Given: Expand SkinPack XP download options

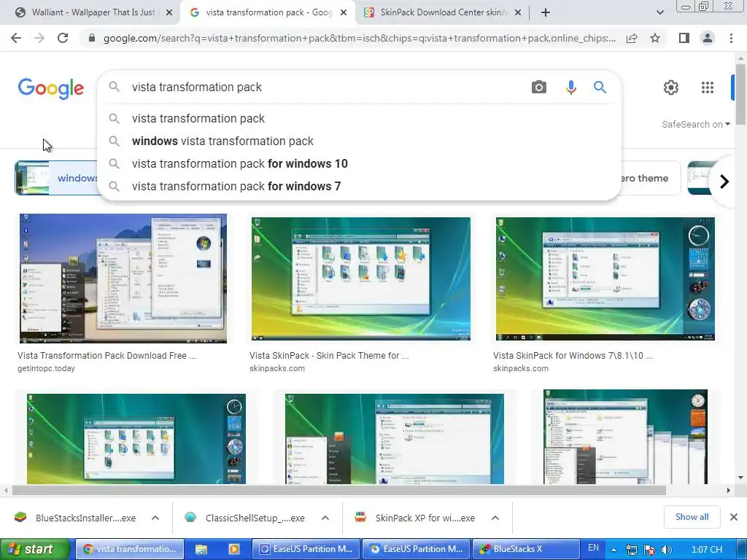Looking at the screenshot, I should [x=495, y=518].
